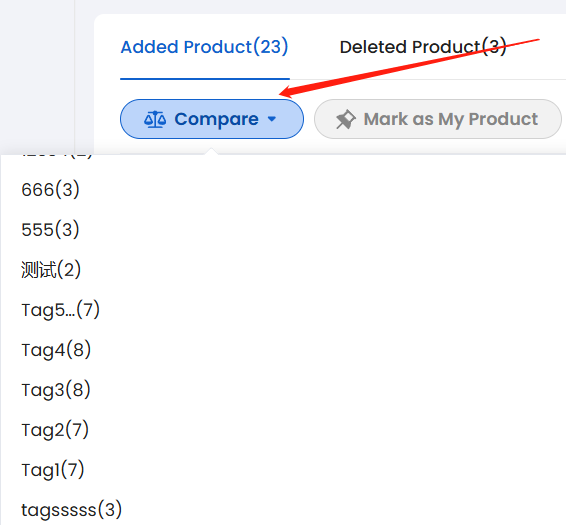Click the red annotation arrow tip
Viewport: 566px width, 525px height.
tap(282, 95)
